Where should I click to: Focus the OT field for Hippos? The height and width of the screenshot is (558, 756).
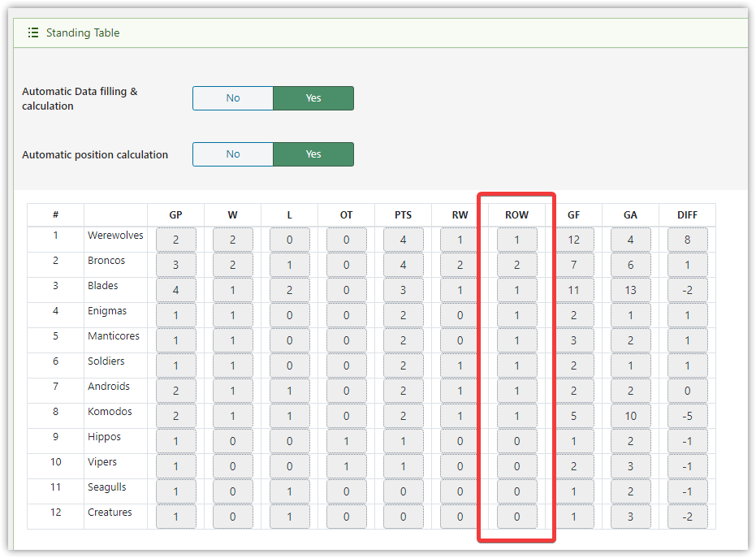click(346, 441)
